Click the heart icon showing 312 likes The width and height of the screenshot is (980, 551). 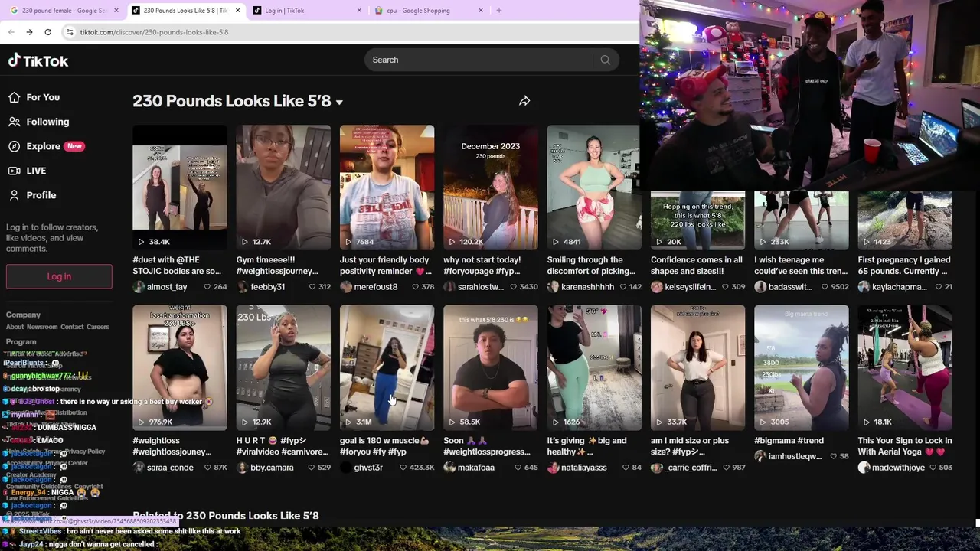[x=312, y=287]
